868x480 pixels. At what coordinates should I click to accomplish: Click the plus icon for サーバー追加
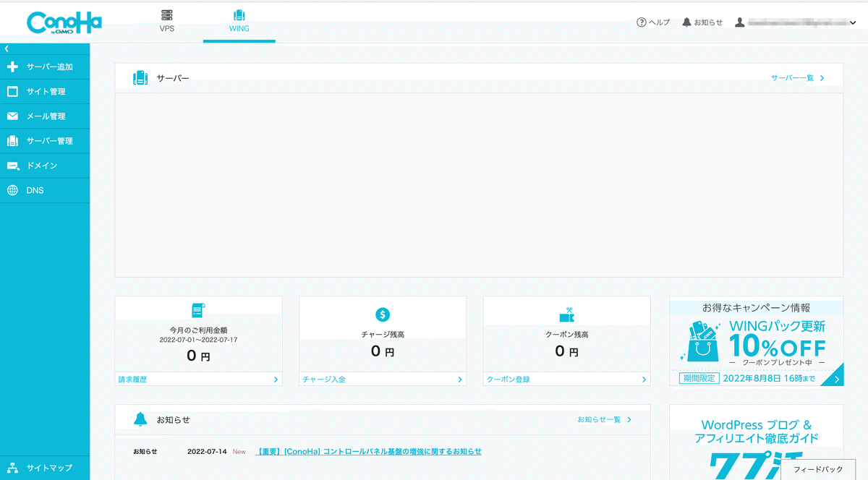(12, 67)
